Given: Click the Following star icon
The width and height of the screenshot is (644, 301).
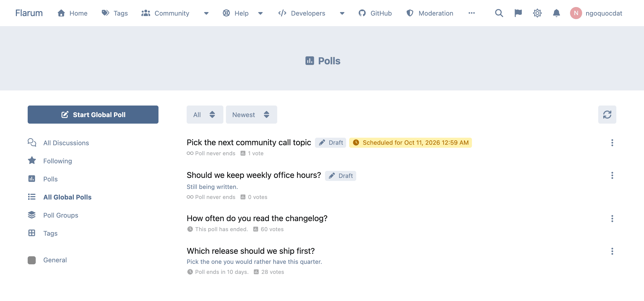Looking at the screenshot, I should [x=32, y=161].
